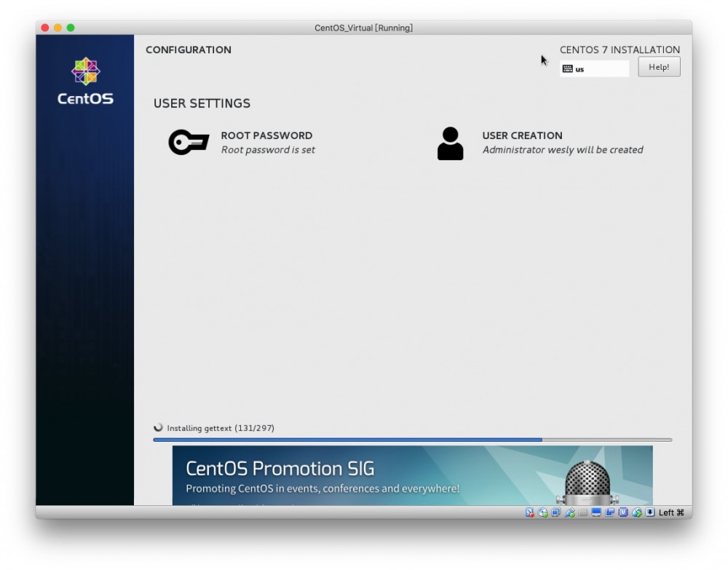Image resolution: width=728 pixels, height=570 pixels.
Task: Click the us keyboard layout field
Action: (594, 68)
